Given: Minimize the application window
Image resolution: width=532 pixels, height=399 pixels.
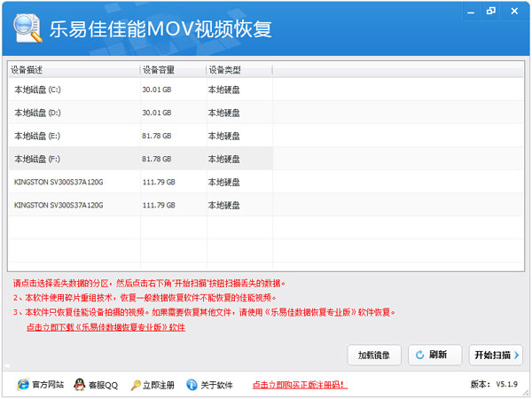Looking at the screenshot, I should (469, 10).
